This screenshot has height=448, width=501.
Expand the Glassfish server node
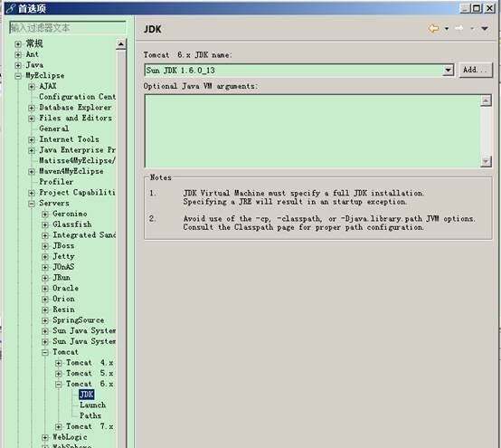tap(45, 224)
